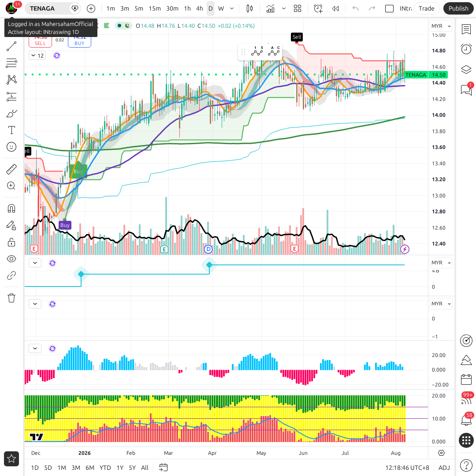Open the emoji icons tool
Viewport: 476px width, 476px height.
click(11, 147)
